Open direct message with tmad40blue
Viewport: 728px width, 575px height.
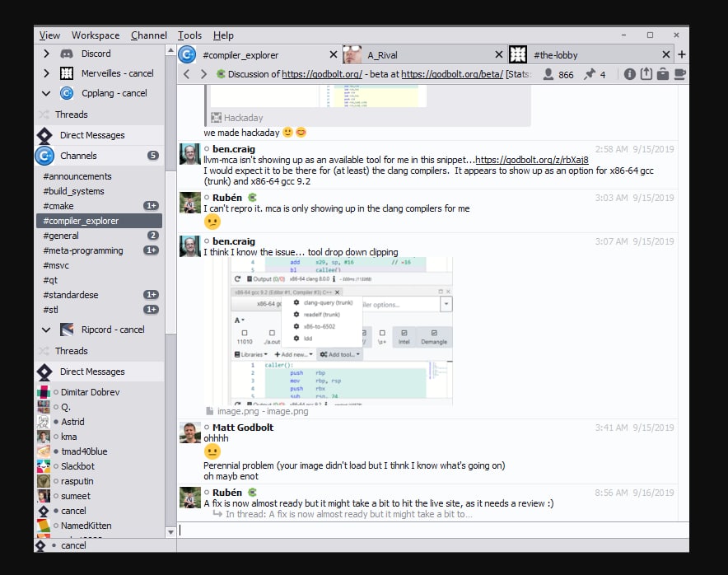click(100, 451)
